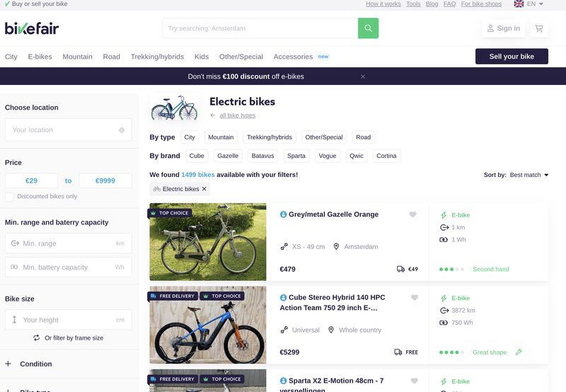The width and height of the screenshot is (566, 392).
Task: Click Sell your bike button
Action: tap(512, 57)
